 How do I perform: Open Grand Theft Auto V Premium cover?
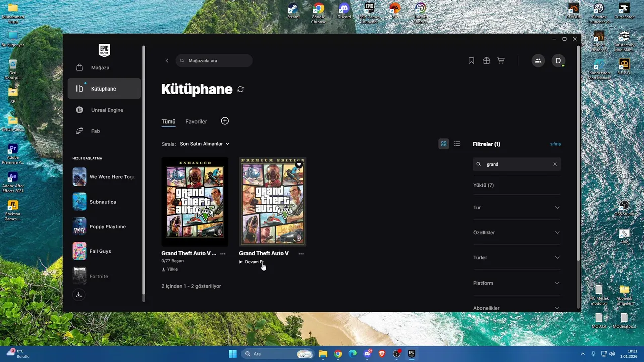[x=273, y=202]
